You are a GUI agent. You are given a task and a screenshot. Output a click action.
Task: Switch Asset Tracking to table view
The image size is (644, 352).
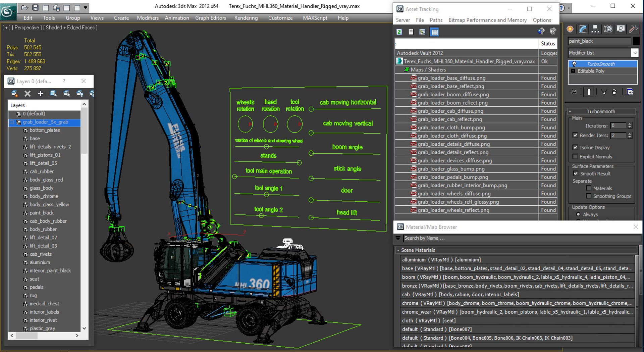tap(434, 32)
